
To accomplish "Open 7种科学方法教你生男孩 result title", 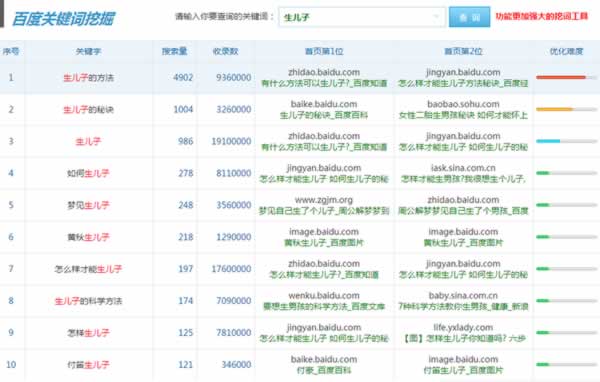I will click(x=463, y=307).
